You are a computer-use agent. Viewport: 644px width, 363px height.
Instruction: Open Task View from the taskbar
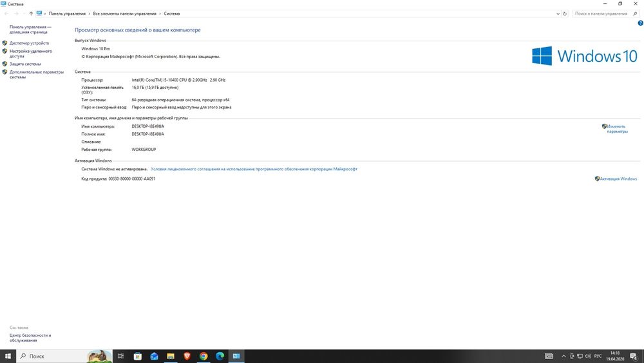(x=121, y=356)
